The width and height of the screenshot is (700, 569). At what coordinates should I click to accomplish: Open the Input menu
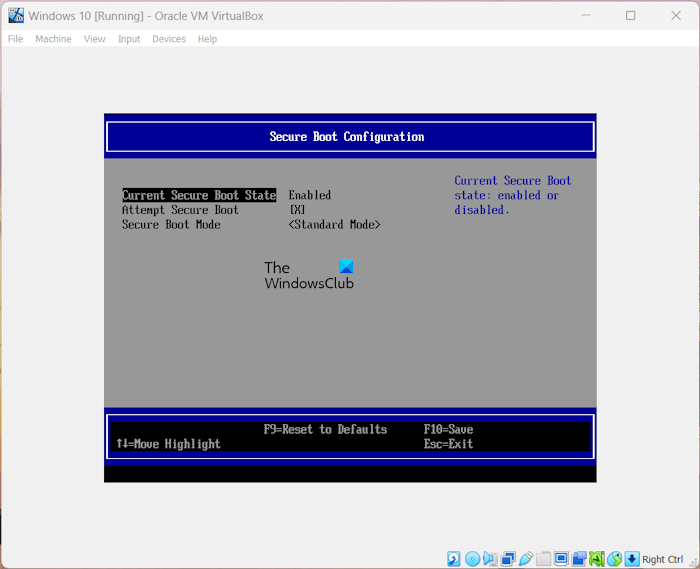click(x=129, y=39)
